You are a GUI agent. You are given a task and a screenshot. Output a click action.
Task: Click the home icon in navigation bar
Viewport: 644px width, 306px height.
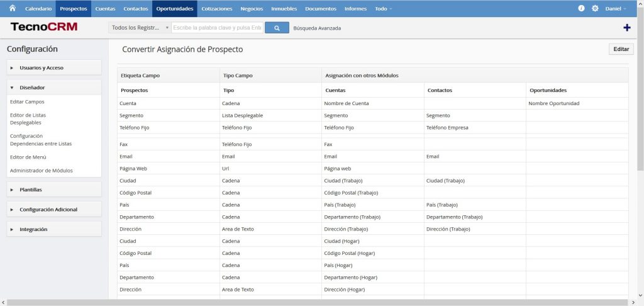click(x=12, y=8)
